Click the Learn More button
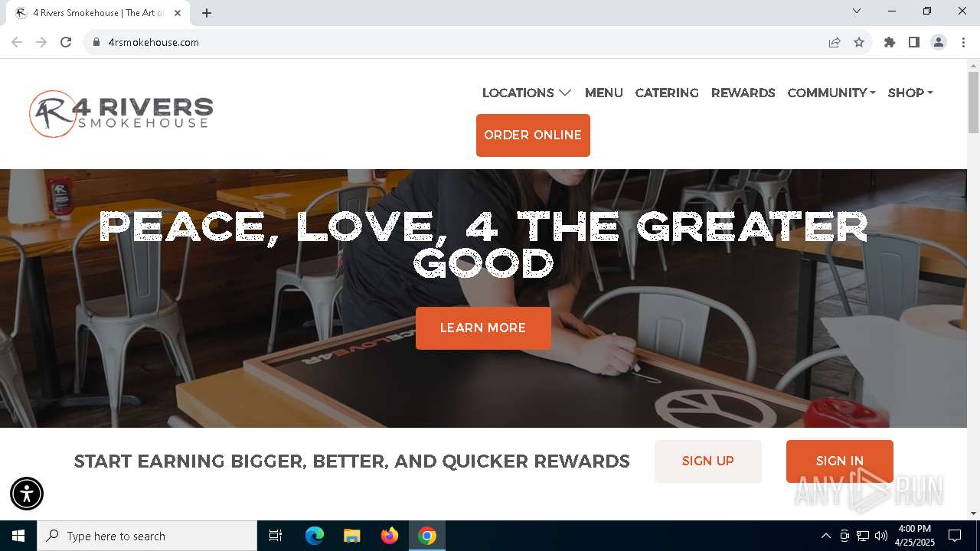Viewport: 980px width, 551px height. pos(483,328)
